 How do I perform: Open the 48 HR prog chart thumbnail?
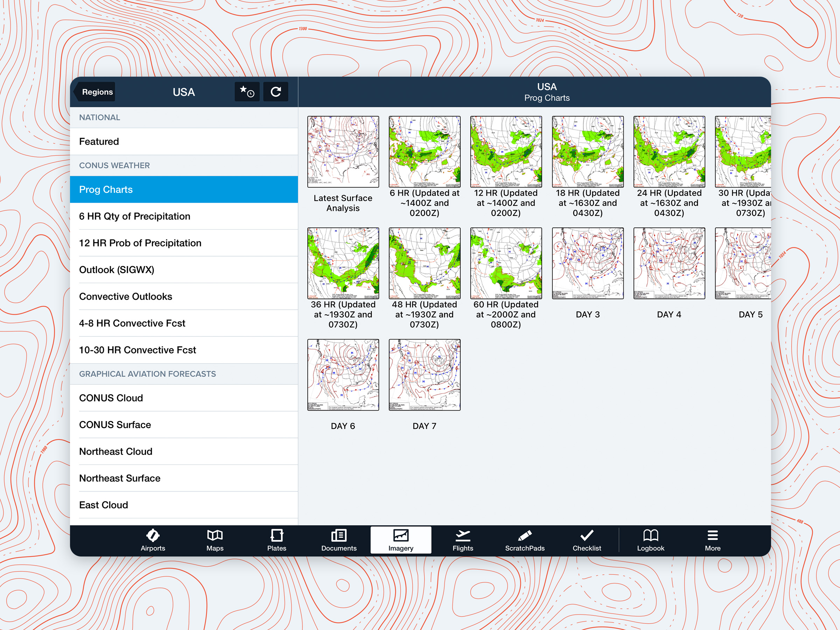coord(425,263)
